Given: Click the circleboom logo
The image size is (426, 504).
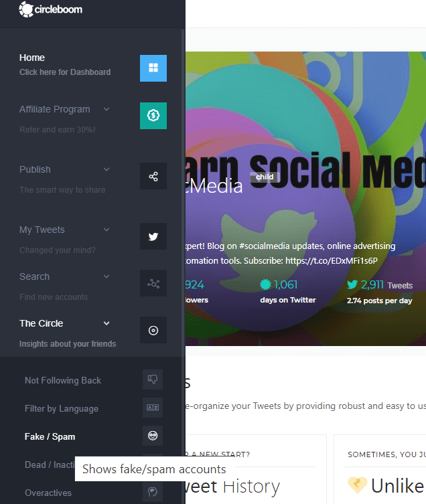Looking at the screenshot, I should tap(50, 9).
